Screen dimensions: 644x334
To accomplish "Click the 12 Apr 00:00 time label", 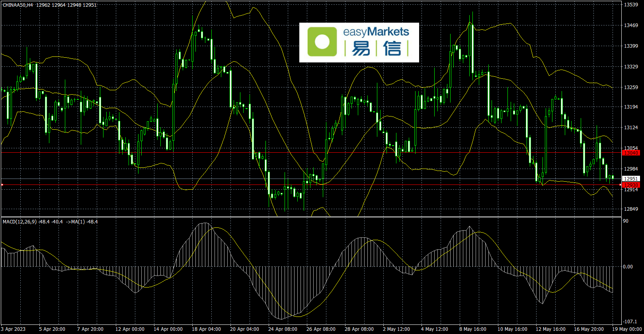I will [x=130, y=329].
